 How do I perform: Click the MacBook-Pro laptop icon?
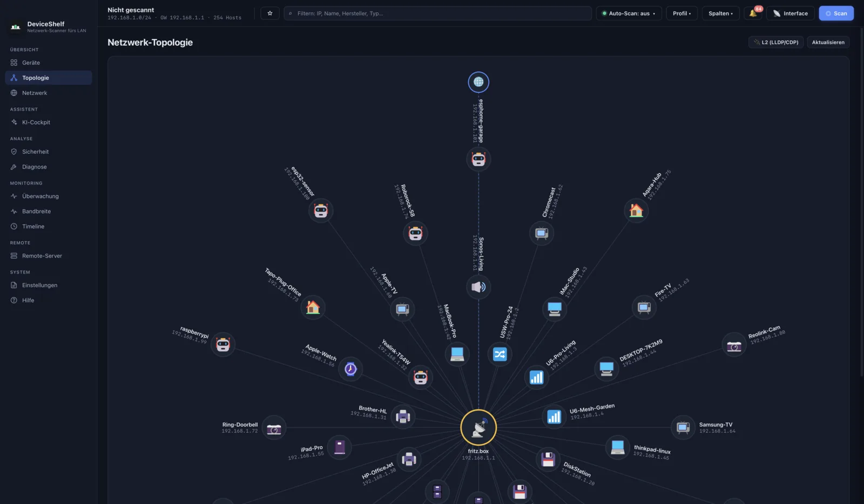click(457, 354)
